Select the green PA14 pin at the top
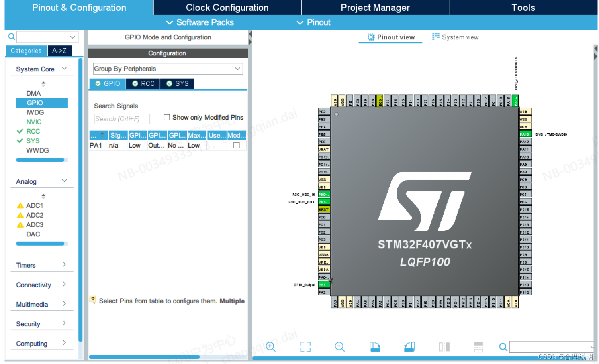Screen dimensions: 599x364 pos(516,101)
